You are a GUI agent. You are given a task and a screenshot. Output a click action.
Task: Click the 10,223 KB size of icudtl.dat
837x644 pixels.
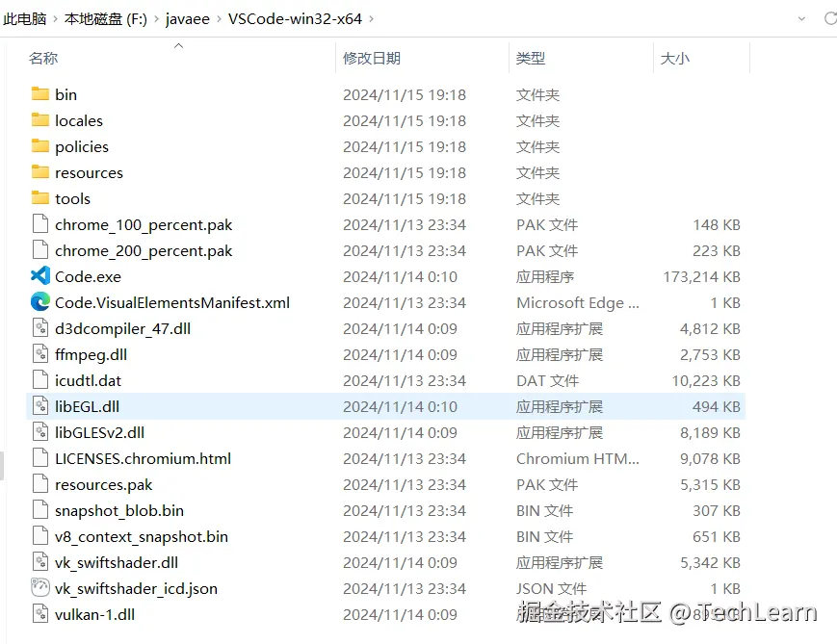tap(706, 381)
